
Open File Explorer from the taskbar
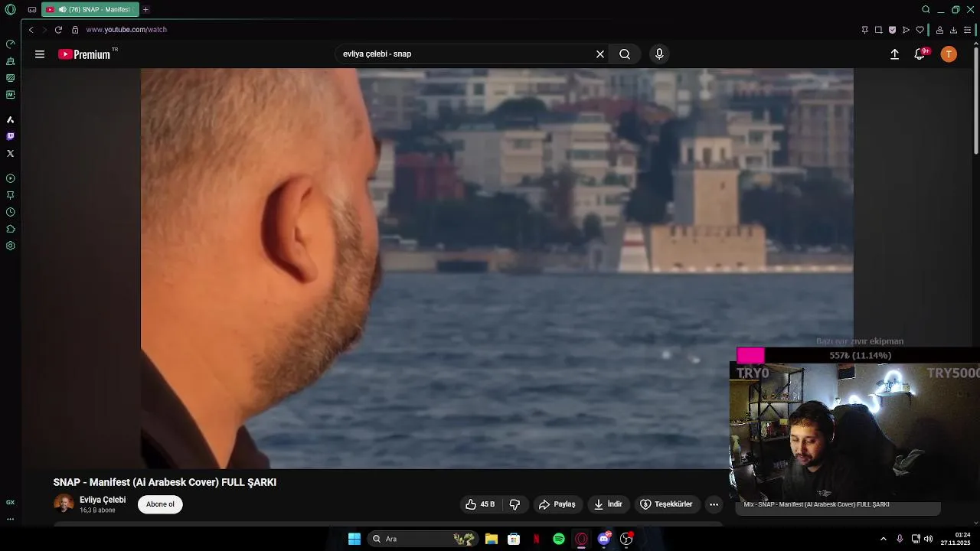(x=492, y=539)
